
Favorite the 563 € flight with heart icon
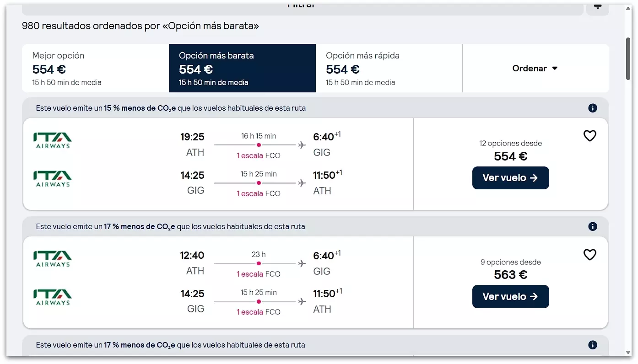[589, 255]
